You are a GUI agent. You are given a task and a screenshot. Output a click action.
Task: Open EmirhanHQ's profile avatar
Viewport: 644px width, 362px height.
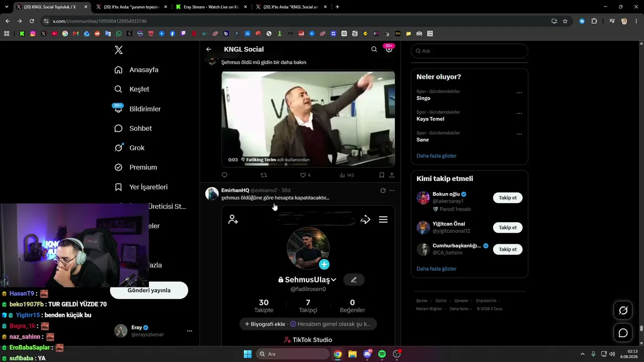[x=212, y=194]
